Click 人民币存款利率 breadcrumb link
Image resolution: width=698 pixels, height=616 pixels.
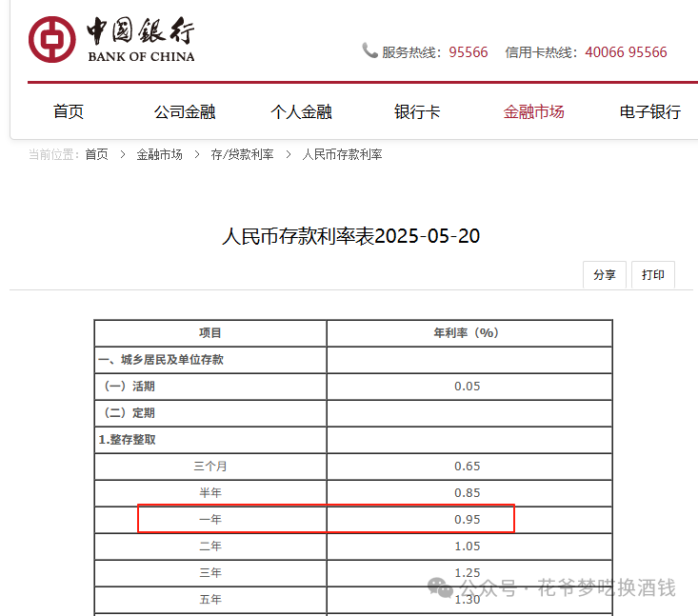click(x=342, y=154)
